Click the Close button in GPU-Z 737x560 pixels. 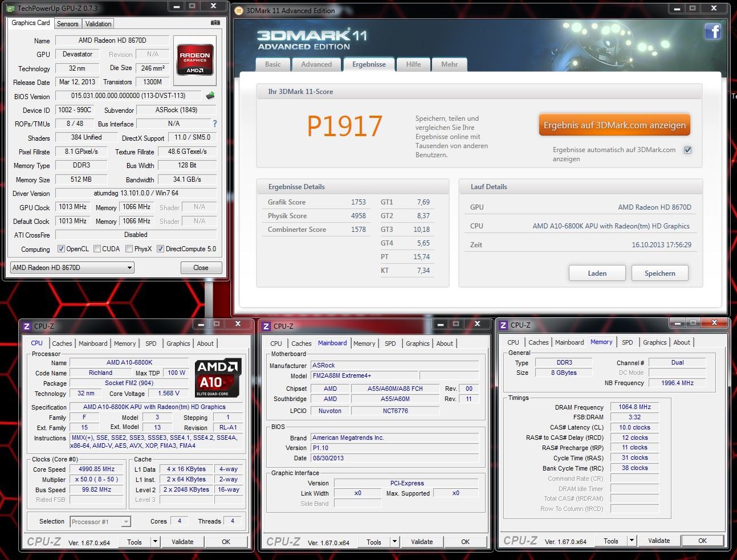click(x=201, y=268)
